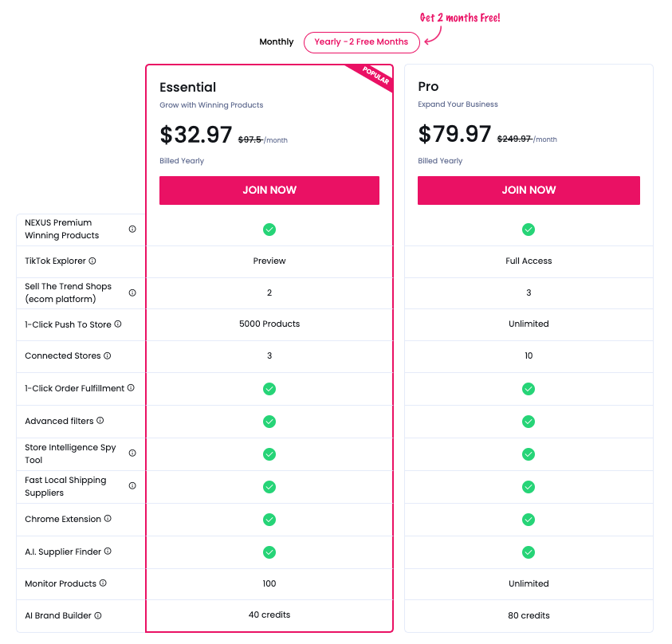The image size is (672, 644).
Task: Click the POPULAR ribbon on Essential plan
Action: point(375,77)
